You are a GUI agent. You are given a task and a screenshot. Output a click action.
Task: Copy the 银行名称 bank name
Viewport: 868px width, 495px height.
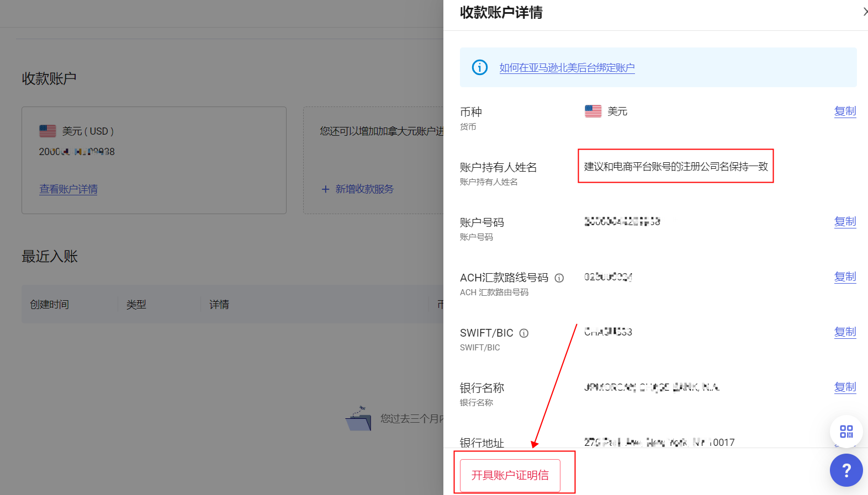845,387
